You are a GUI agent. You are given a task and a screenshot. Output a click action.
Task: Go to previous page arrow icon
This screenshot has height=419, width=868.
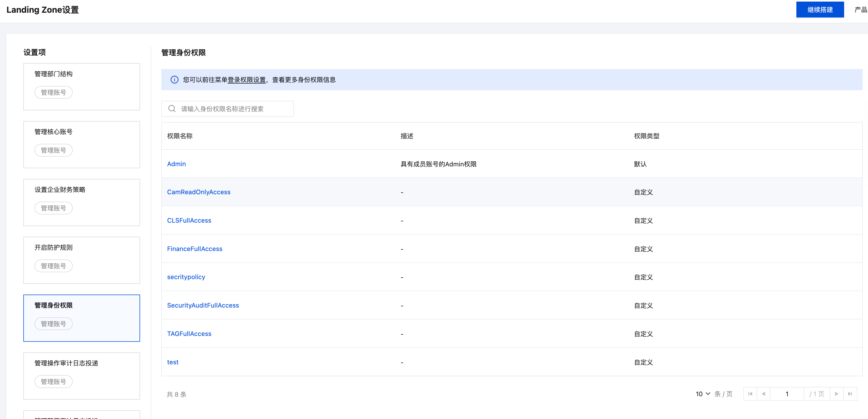(763, 394)
